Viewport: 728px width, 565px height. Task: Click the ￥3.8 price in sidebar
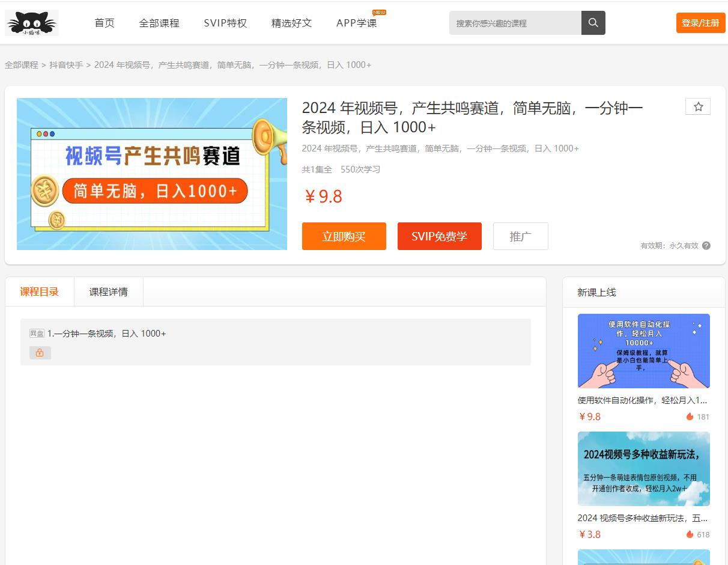pos(589,534)
